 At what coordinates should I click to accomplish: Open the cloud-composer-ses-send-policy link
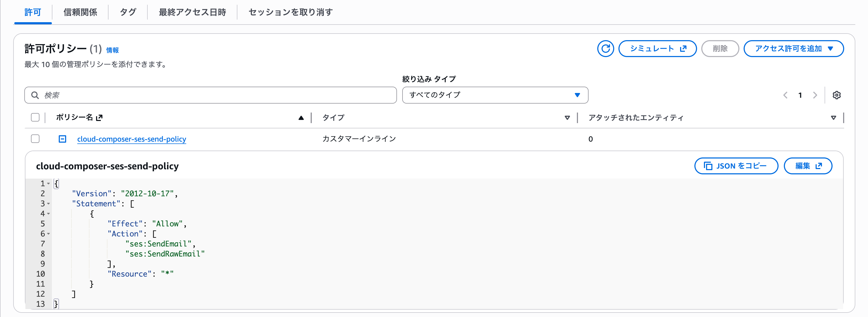[x=132, y=139]
